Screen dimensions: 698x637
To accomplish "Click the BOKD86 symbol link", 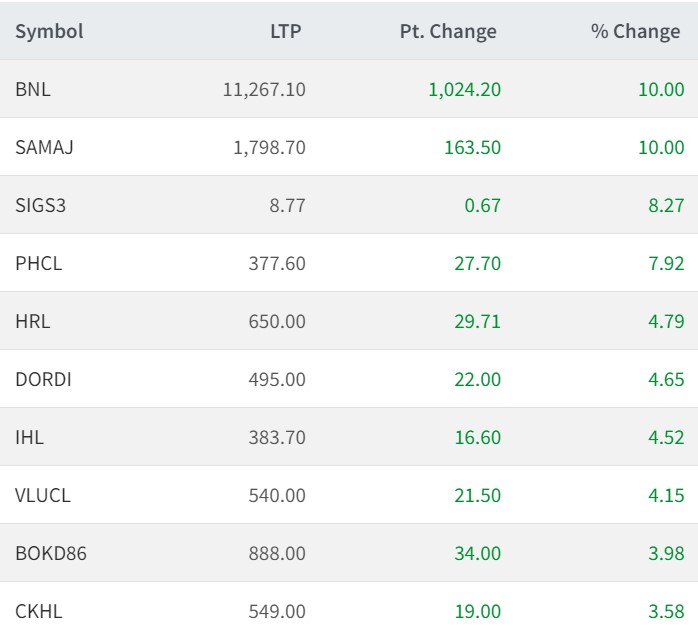I will [51, 553].
